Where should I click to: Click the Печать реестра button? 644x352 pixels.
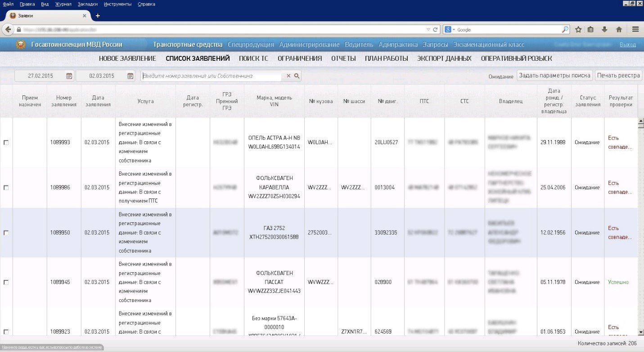618,76
